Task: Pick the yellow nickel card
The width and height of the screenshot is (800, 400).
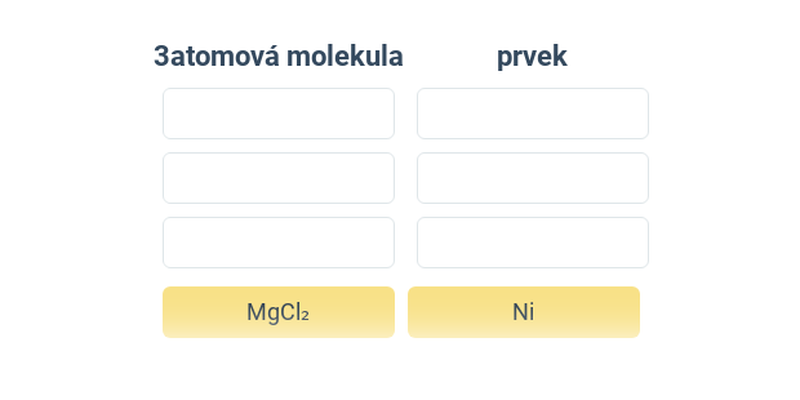Action: [x=523, y=312]
